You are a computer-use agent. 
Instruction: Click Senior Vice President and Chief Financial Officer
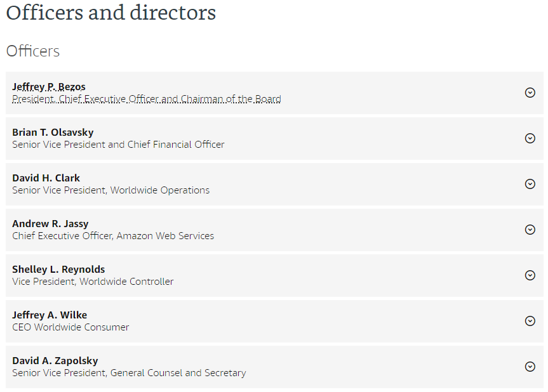coord(118,145)
